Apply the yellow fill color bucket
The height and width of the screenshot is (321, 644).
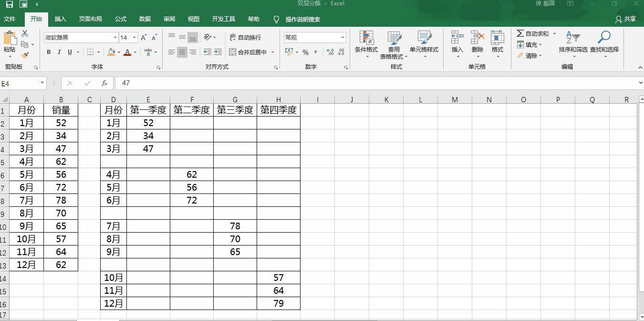point(111,52)
